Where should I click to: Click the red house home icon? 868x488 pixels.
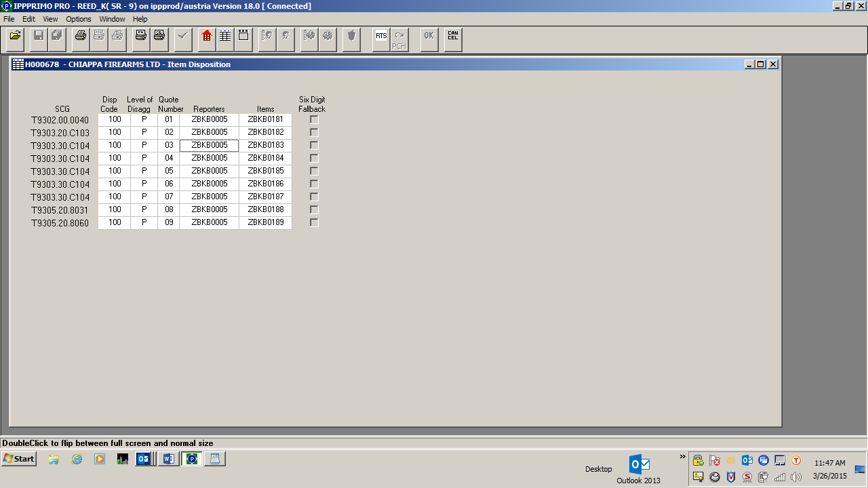[207, 36]
